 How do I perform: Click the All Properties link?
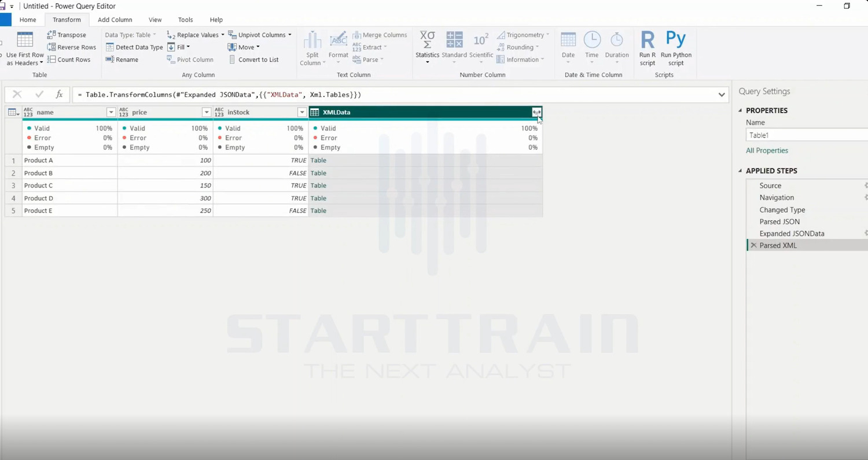point(767,150)
